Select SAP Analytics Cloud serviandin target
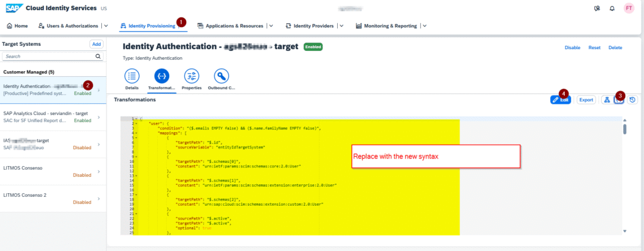 click(53, 117)
